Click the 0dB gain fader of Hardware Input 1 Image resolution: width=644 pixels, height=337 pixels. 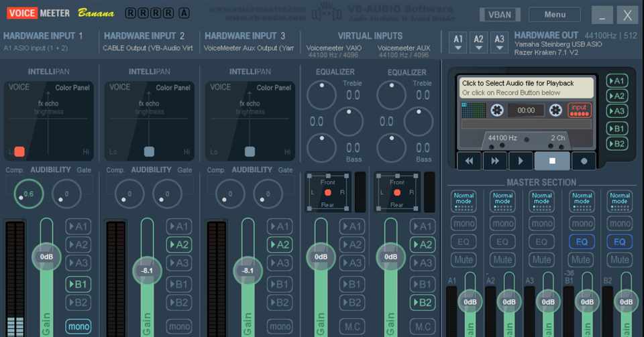coord(46,257)
